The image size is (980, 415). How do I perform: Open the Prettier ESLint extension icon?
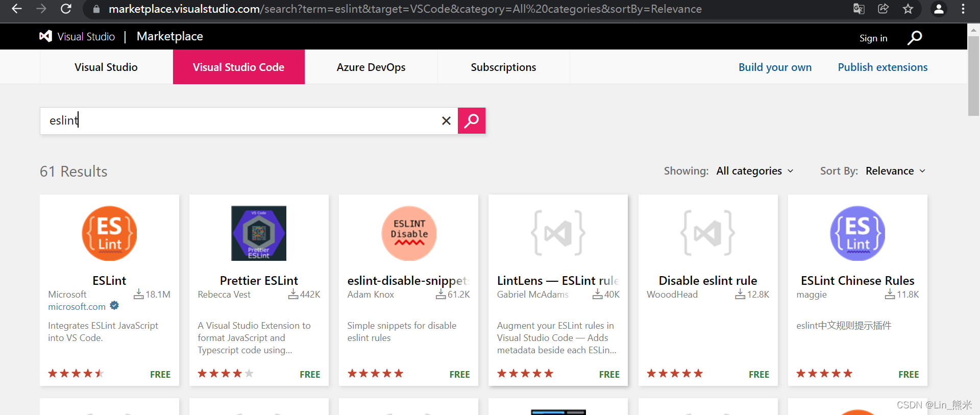click(259, 233)
